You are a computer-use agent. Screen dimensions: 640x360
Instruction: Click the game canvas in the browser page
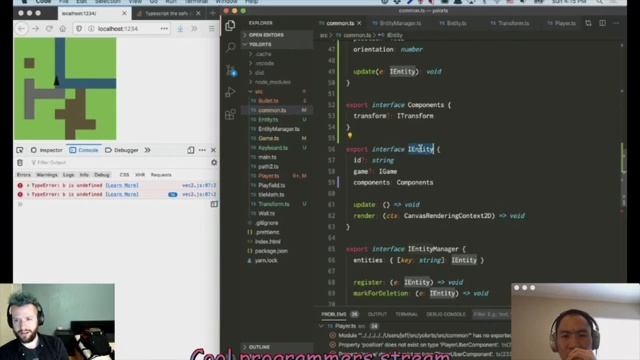point(65,89)
